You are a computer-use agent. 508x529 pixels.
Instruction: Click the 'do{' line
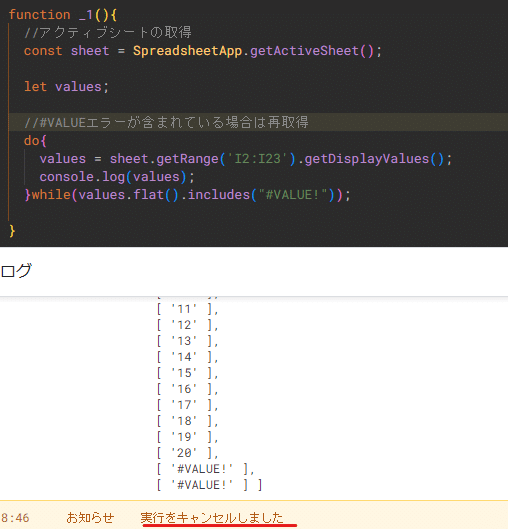pos(35,141)
